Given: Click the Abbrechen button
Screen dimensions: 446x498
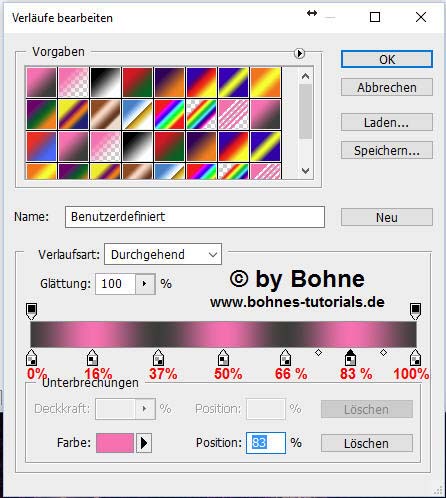Looking at the screenshot, I should click(x=387, y=87).
